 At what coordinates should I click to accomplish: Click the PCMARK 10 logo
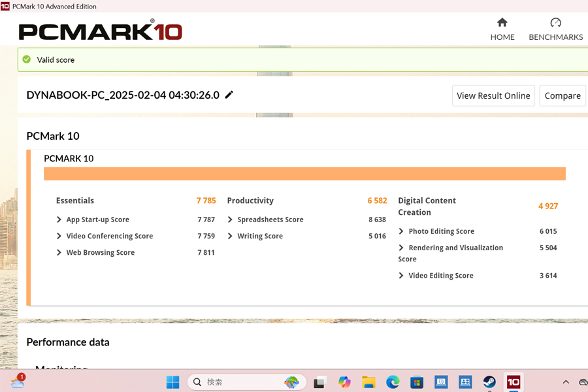[101, 31]
